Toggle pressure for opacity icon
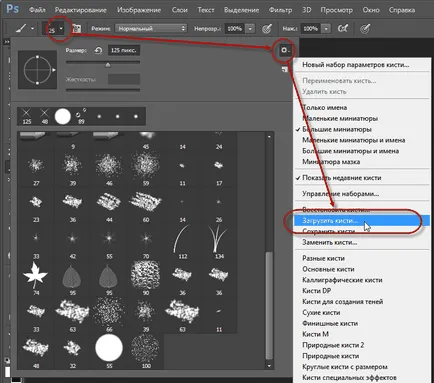434x383 pixels. coord(267,29)
